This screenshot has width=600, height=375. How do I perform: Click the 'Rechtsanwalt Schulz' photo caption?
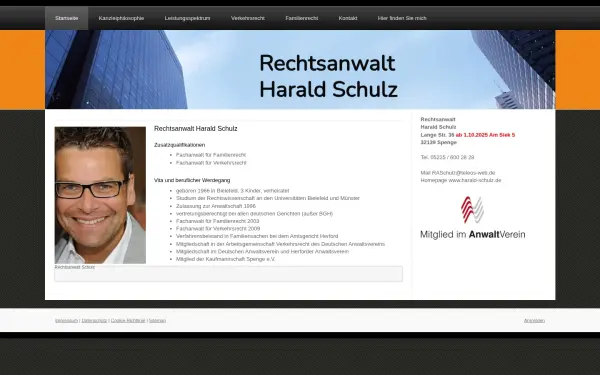75,267
